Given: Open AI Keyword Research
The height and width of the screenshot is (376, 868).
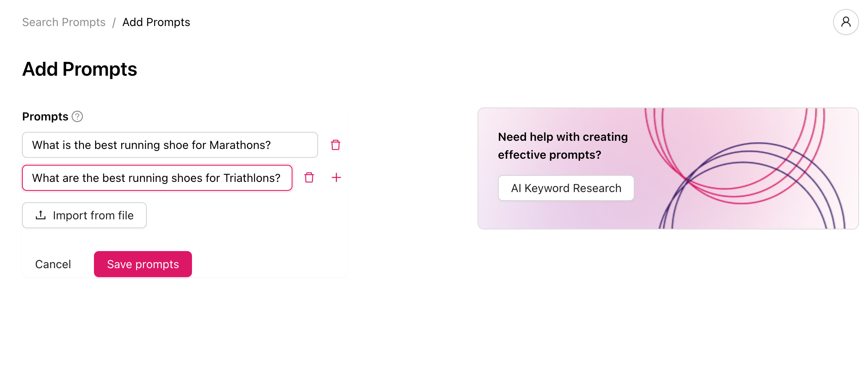Looking at the screenshot, I should 566,188.
